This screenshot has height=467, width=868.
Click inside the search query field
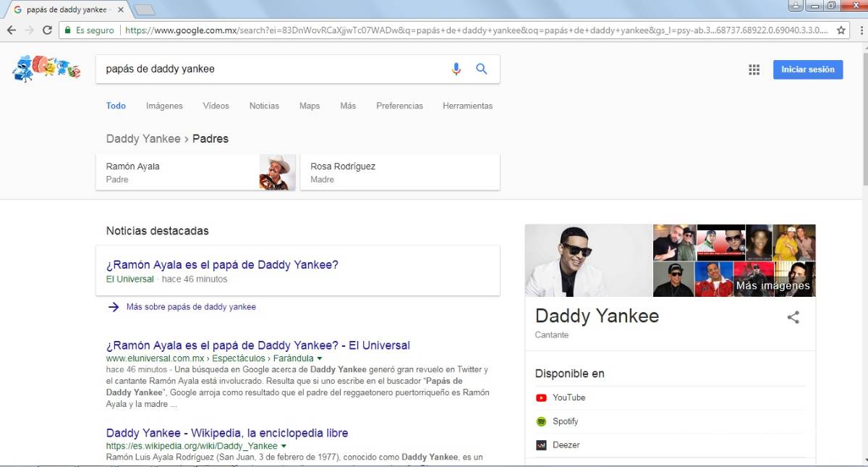coord(253,69)
